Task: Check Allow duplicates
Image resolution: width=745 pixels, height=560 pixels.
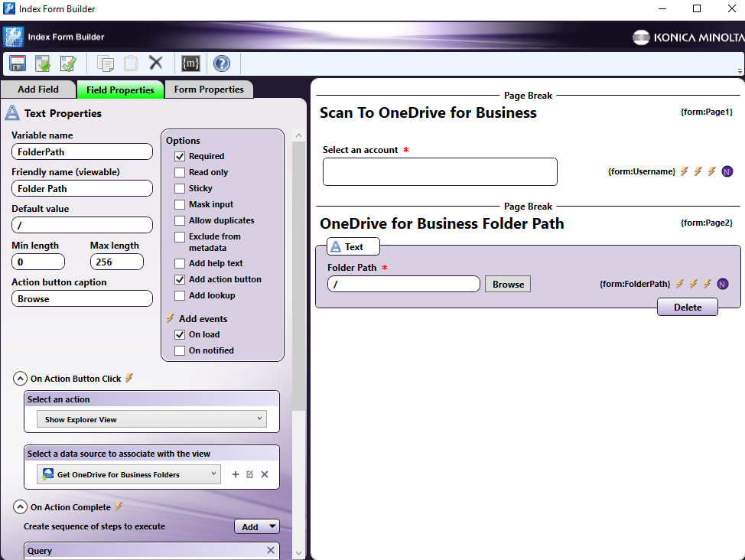Action: (180, 221)
